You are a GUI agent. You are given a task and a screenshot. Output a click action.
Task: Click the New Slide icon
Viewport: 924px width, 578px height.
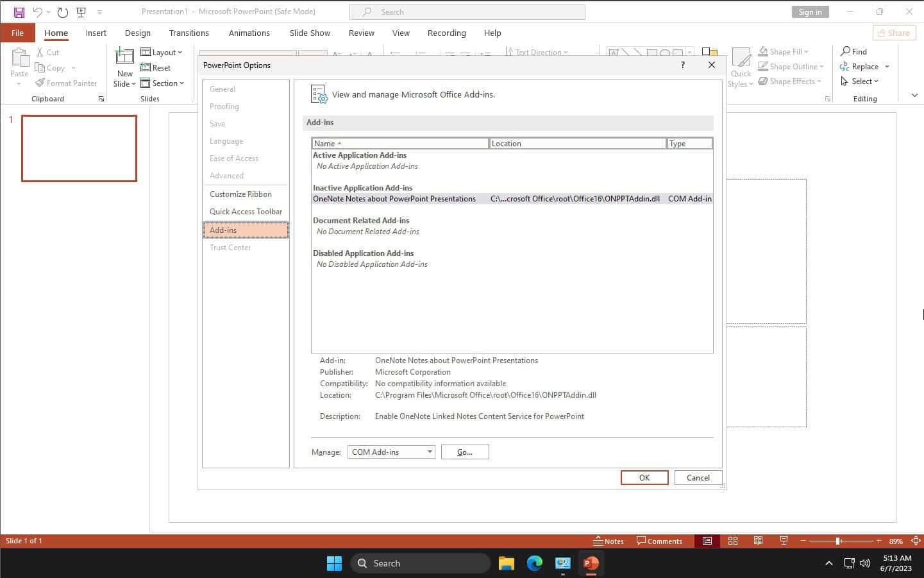124,57
